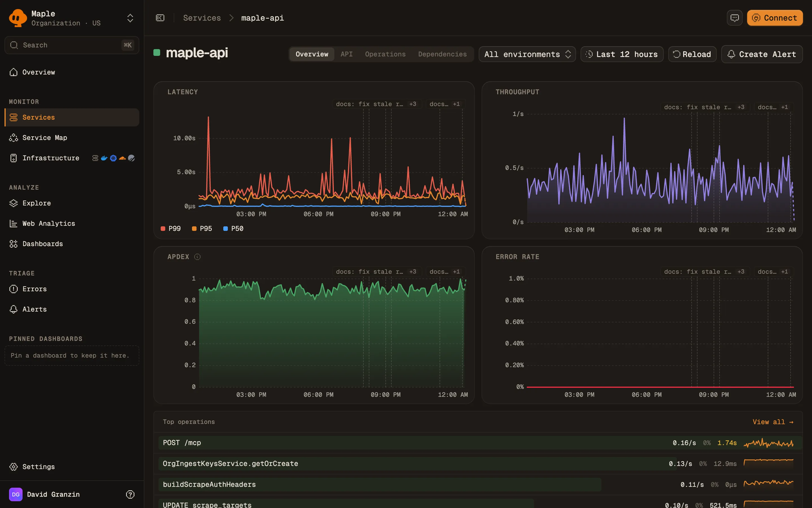Click View all operations link

tap(773, 422)
